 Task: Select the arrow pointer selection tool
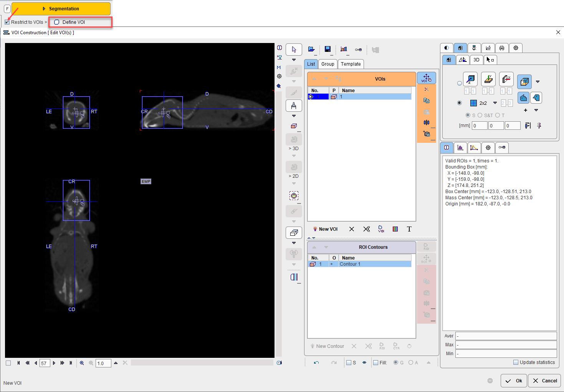[x=294, y=50]
